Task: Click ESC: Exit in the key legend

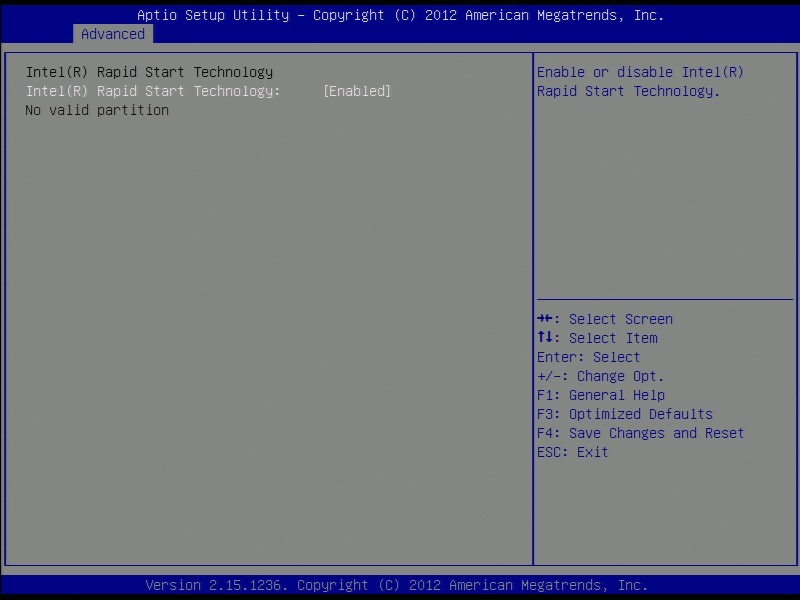Action: pos(572,452)
